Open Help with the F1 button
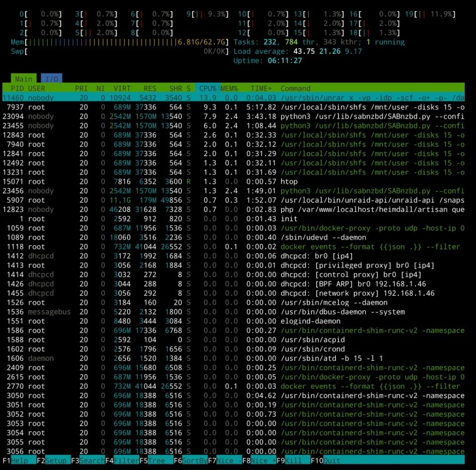This screenshot has height=470, width=476. [x=19, y=461]
